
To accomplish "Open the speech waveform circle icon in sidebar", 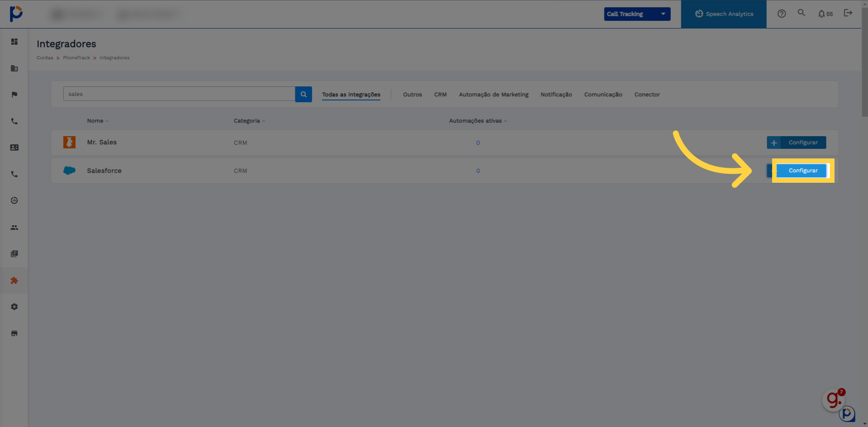I will [x=14, y=200].
